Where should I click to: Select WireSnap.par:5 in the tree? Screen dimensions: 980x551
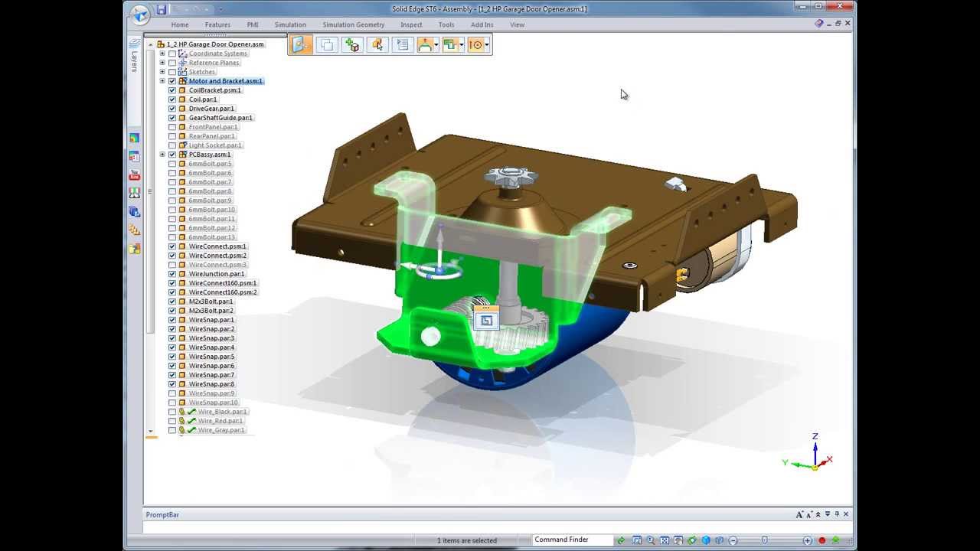pos(211,357)
